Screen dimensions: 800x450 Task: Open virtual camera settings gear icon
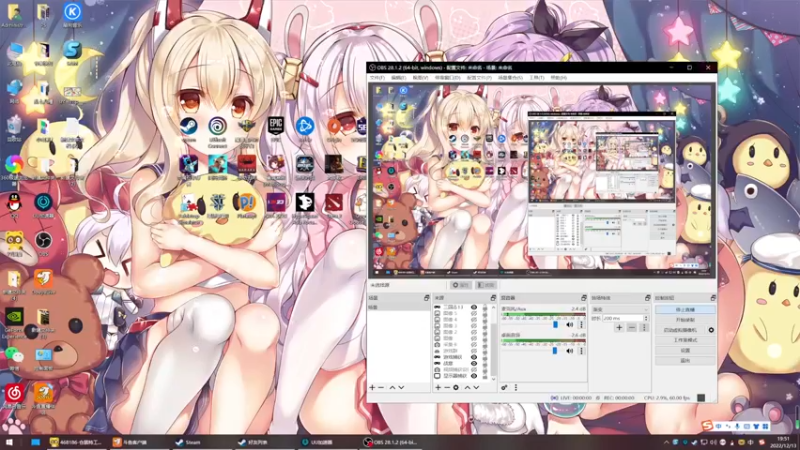(711, 330)
